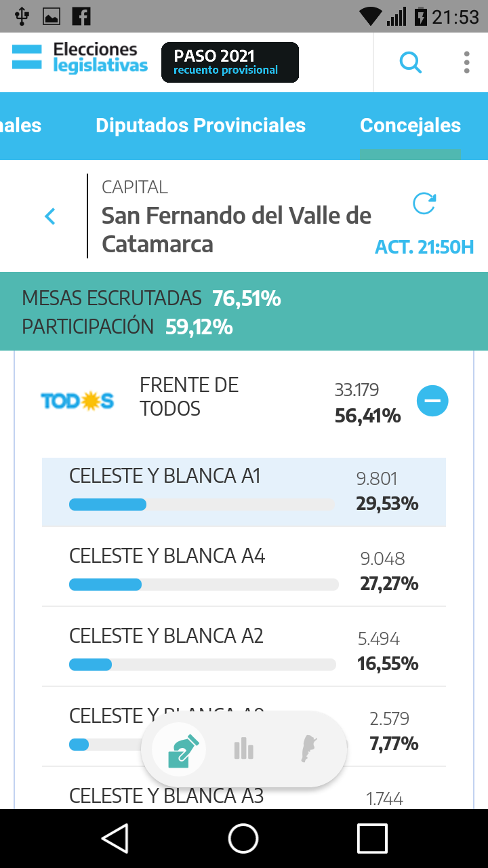Image resolution: width=488 pixels, height=868 pixels.
Task: Switch to the bar chart view icon
Action: [x=243, y=749]
